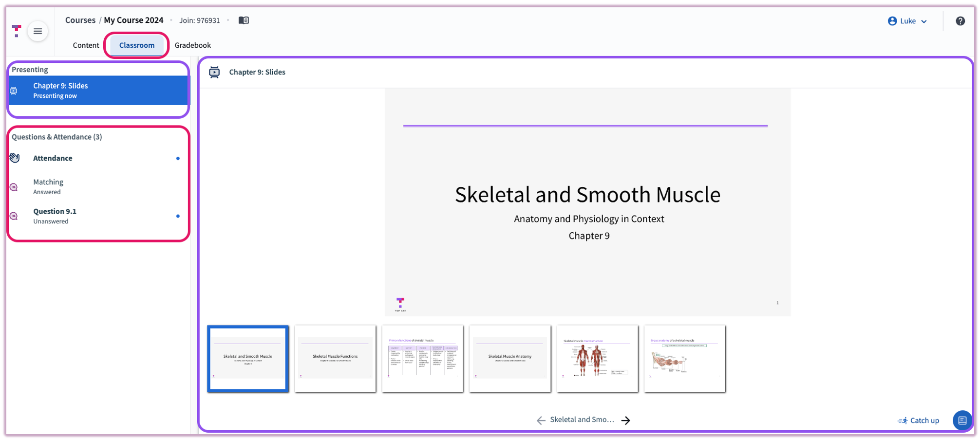Expand the Luke account dropdown
The height and width of the screenshot is (441, 980).
point(923,21)
